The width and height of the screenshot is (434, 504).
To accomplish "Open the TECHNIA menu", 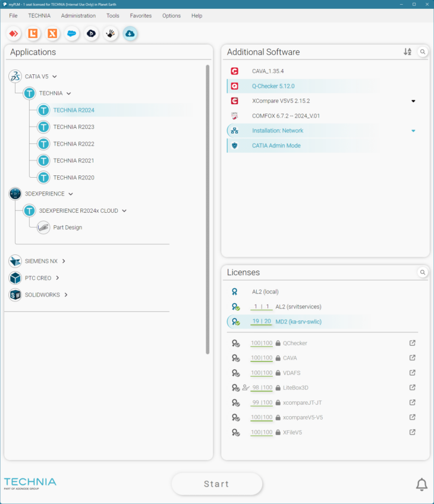I will pos(39,15).
